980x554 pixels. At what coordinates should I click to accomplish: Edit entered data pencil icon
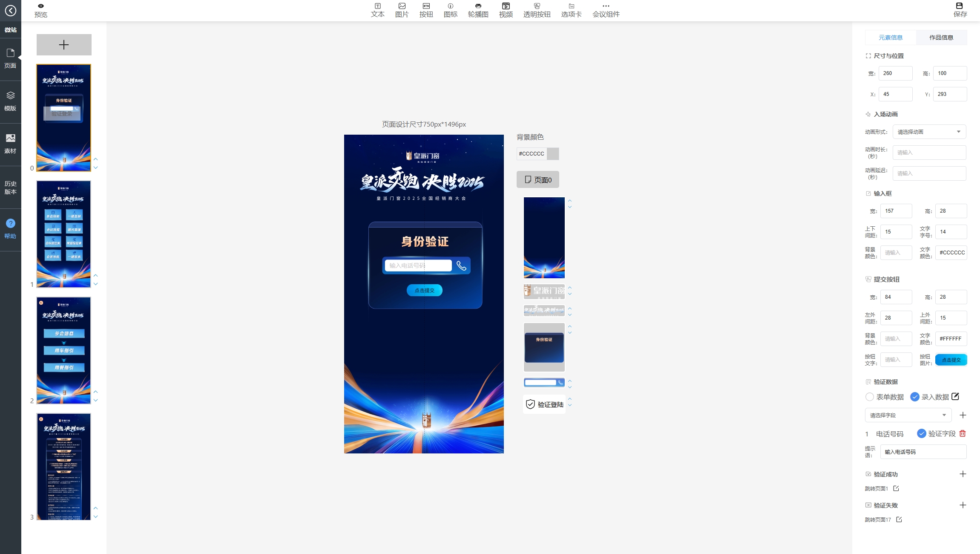(955, 396)
